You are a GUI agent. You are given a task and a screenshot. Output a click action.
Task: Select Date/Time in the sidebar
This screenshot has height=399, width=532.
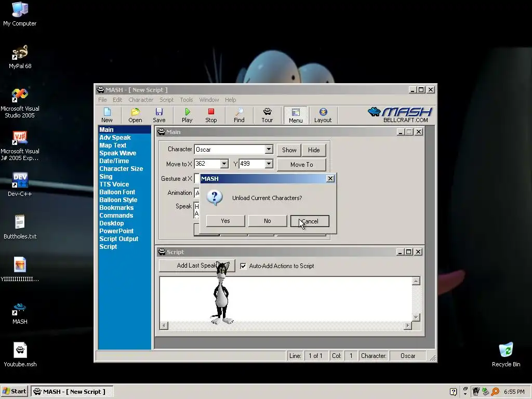(x=114, y=161)
